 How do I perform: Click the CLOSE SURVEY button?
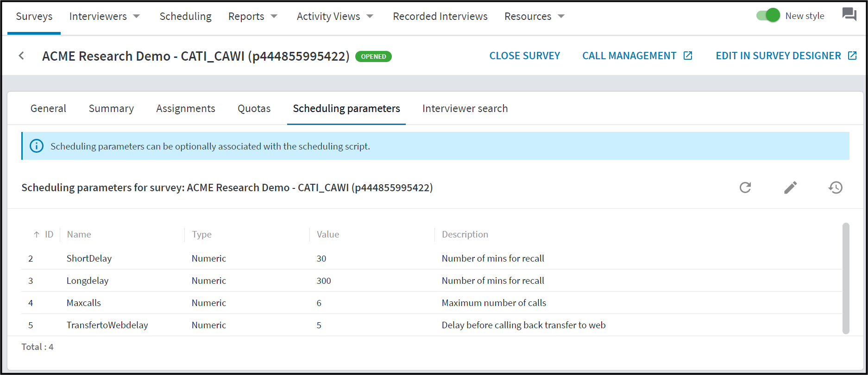point(525,56)
